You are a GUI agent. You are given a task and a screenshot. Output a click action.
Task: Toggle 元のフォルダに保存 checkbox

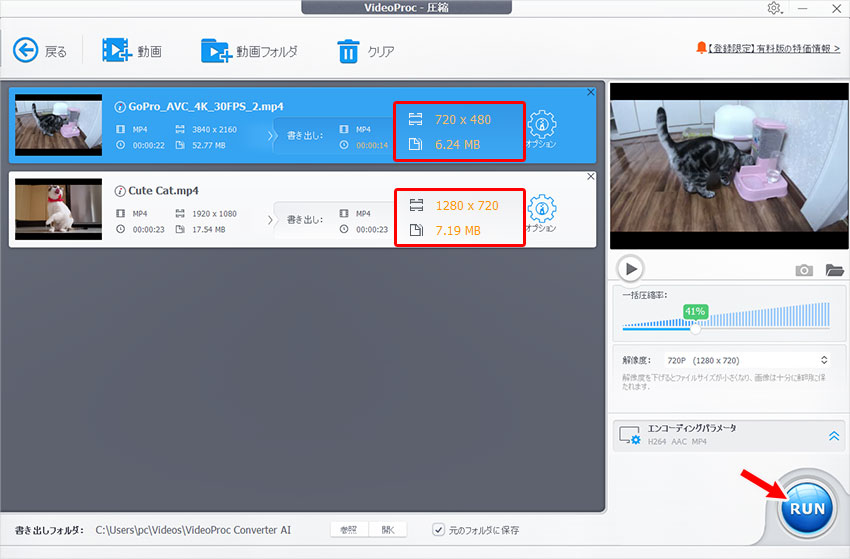point(439,530)
